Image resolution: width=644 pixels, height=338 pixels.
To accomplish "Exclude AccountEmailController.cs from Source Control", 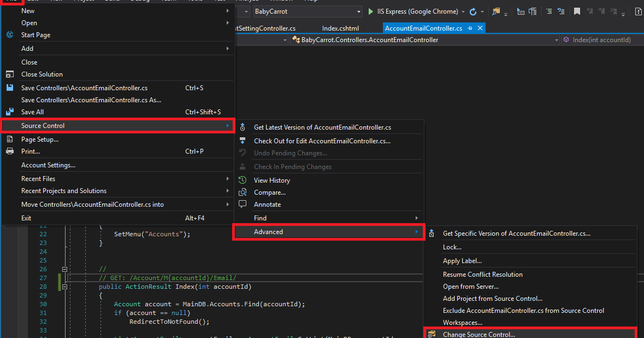I will [x=530, y=311].
